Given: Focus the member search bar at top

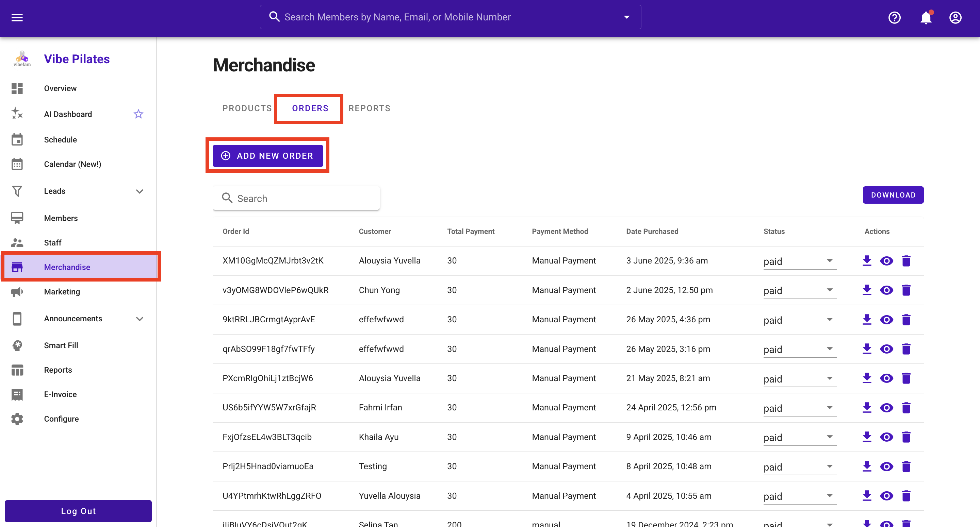Looking at the screenshot, I should pyautogui.click(x=451, y=17).
